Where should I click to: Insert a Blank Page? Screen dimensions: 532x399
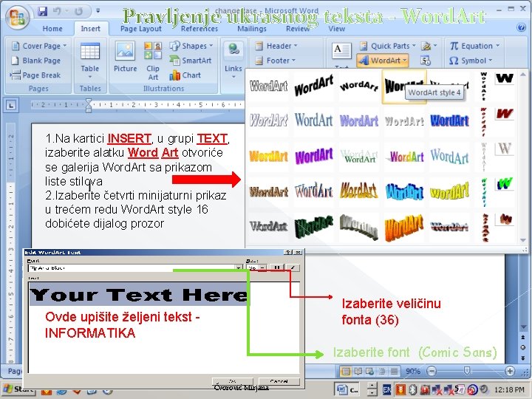(36, 61)
